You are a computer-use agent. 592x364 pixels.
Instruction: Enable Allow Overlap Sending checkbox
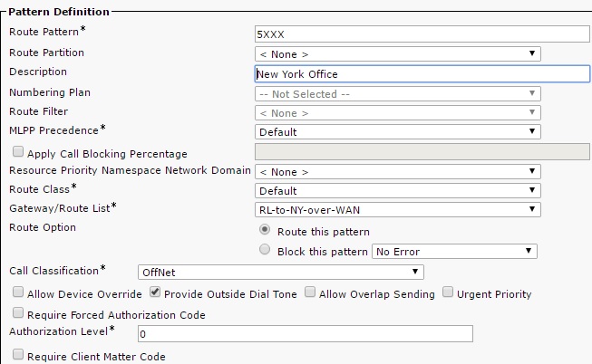point(310,292)
